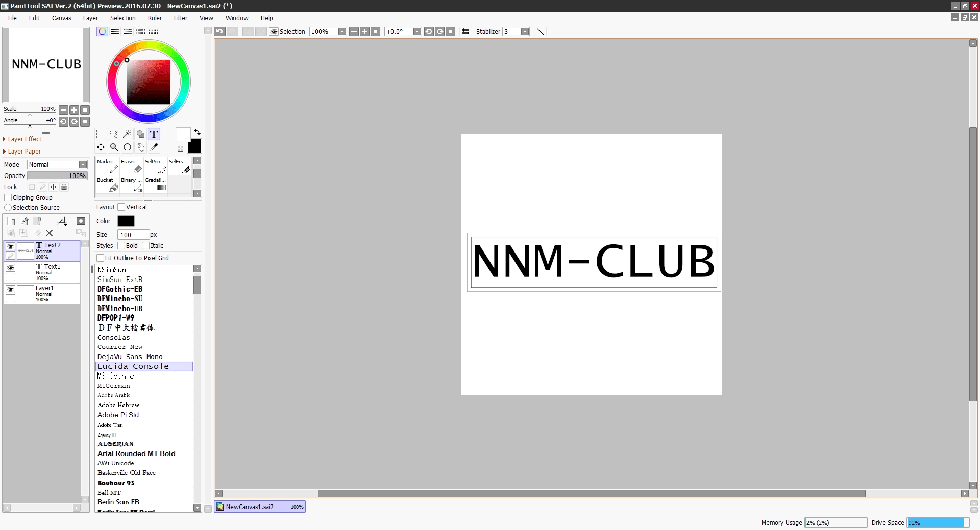980x530 pixels.
Task: Enable the Clipping Group checkbox
Action: [8, 198]
